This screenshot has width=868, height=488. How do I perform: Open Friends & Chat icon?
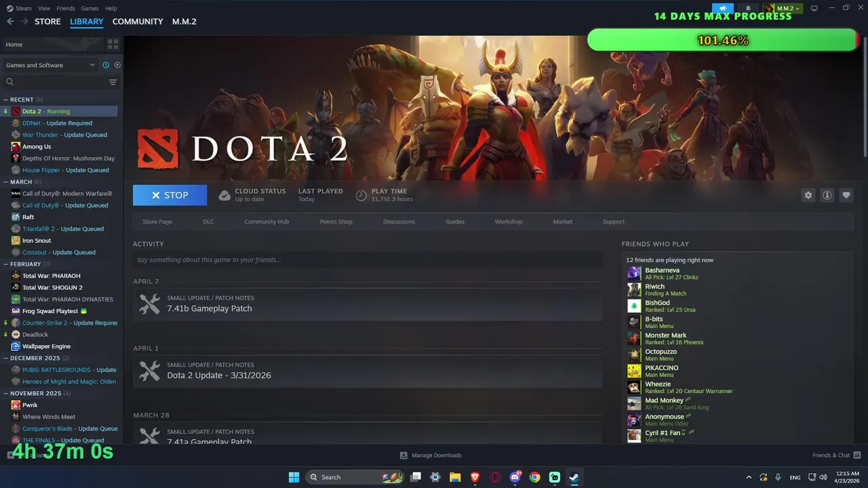[857, 455]
